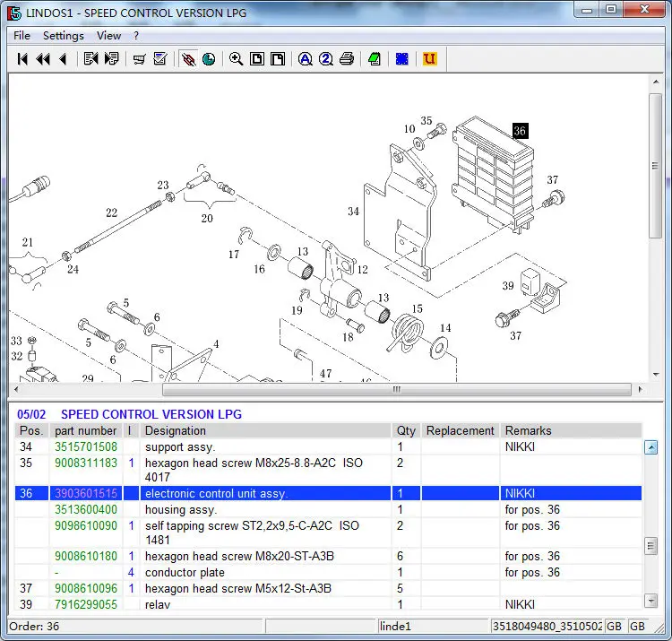This screenshot has width=672, height=641.
Task: Click the Replacement column header
Action: 461,430
